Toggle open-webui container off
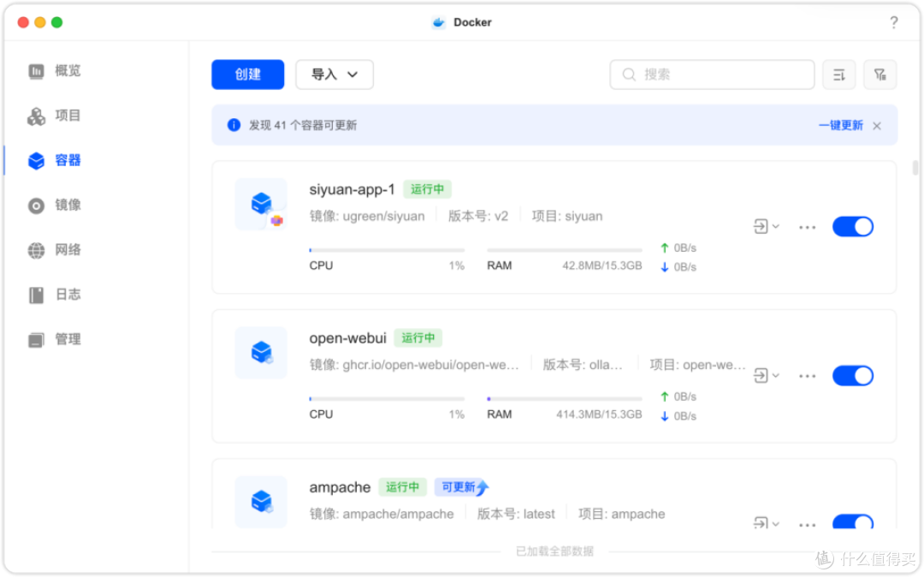Viewport: 924px width, 578px height. (x=853, y=376)
